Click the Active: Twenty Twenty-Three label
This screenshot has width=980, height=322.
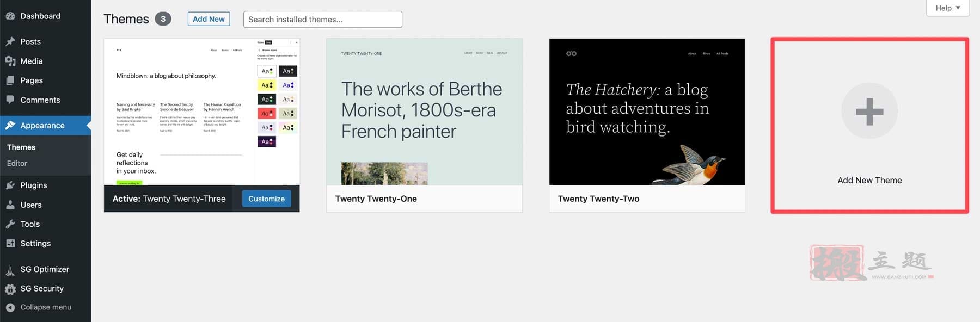(169, 199)
